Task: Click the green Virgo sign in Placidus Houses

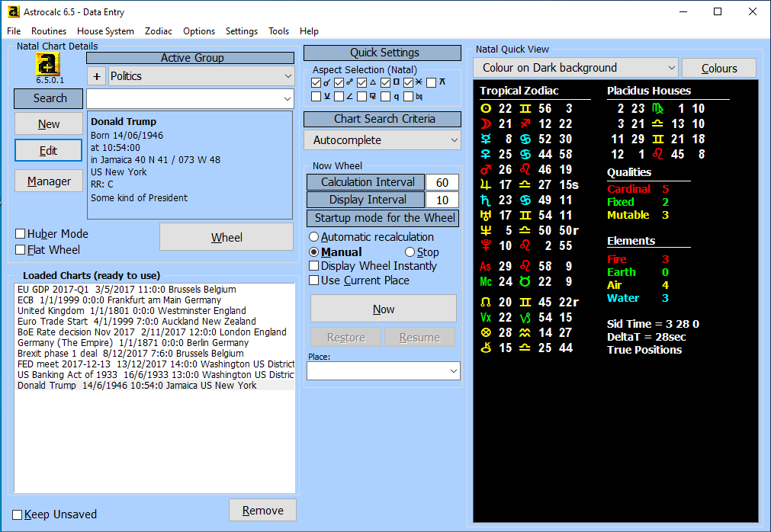Action: point(658,108)
